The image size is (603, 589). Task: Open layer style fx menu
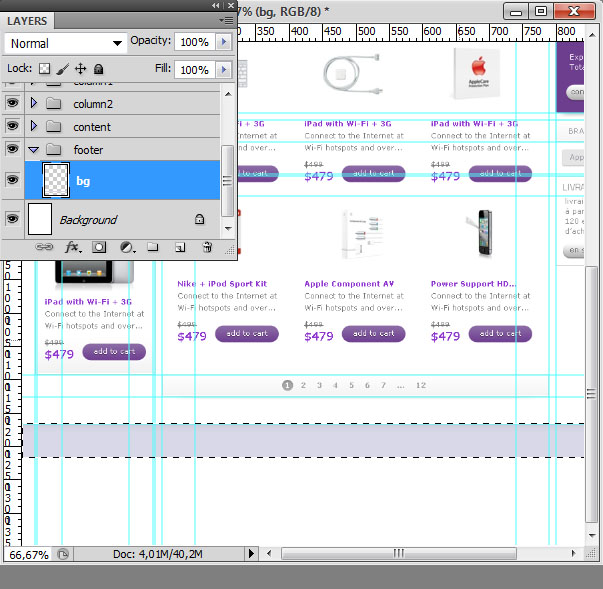(x=73, y=247)
